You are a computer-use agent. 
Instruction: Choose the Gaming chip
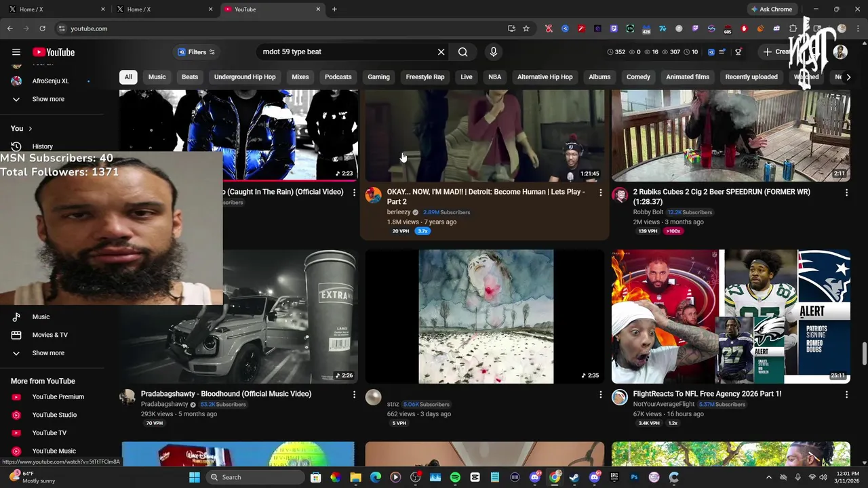pyautogui.click(x=378, y=77)
